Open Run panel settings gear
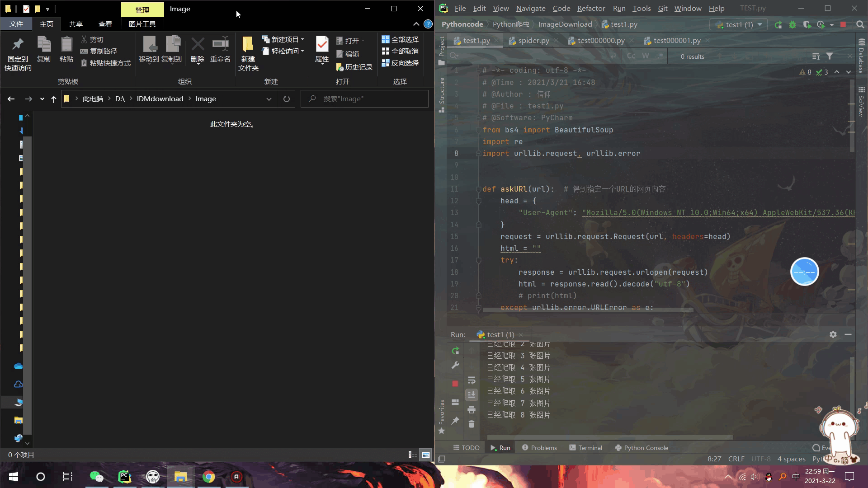This screenshot has width=868, height=488. pyautogui.click(x=833, y=334)
